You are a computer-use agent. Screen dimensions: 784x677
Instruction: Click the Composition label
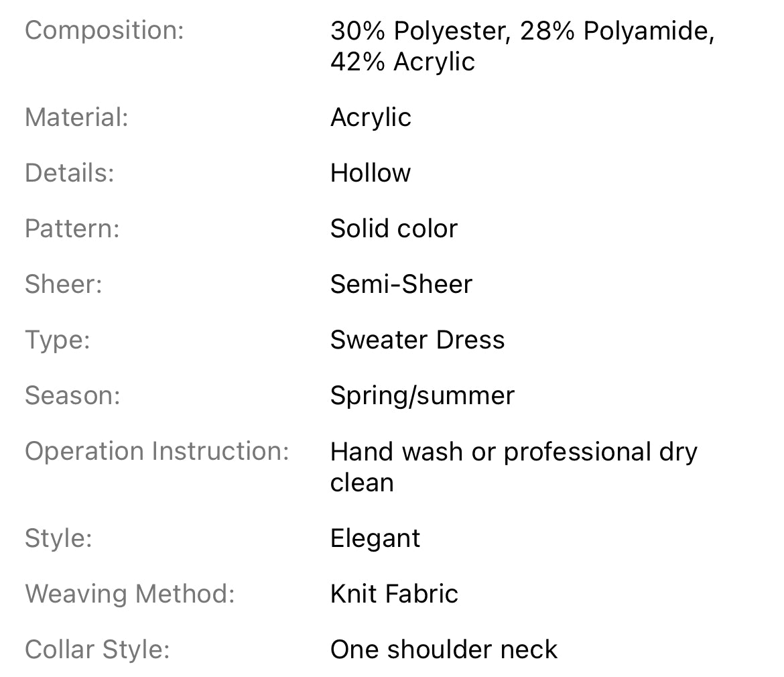point(104,30)
